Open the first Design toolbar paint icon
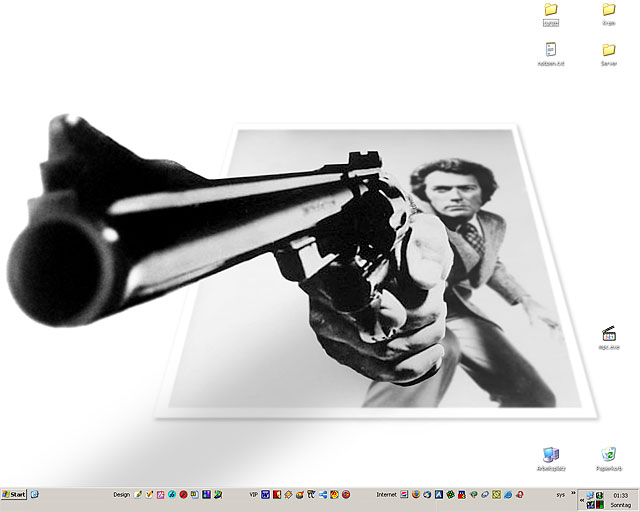Viewport: 640px width, 512px height. [138, 494]
